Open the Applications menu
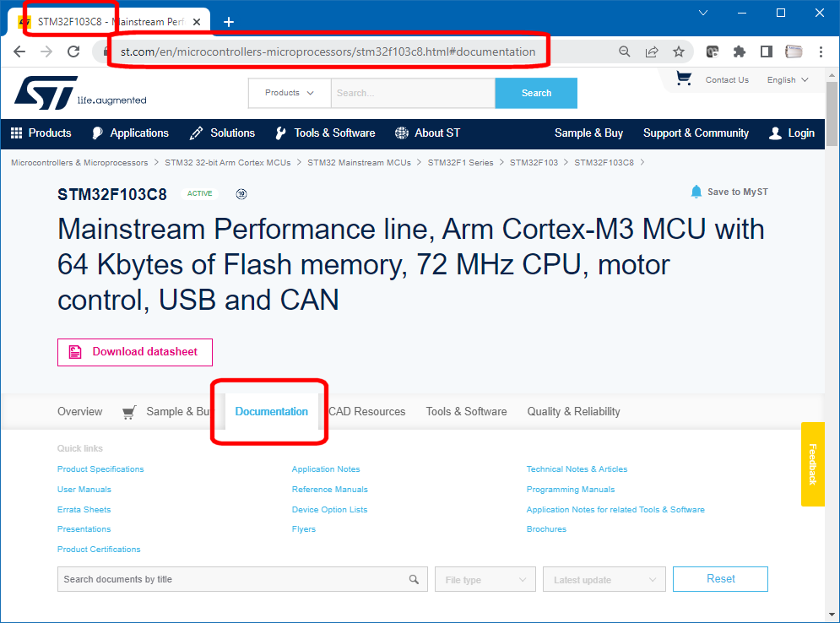 (x=130, y=133)
